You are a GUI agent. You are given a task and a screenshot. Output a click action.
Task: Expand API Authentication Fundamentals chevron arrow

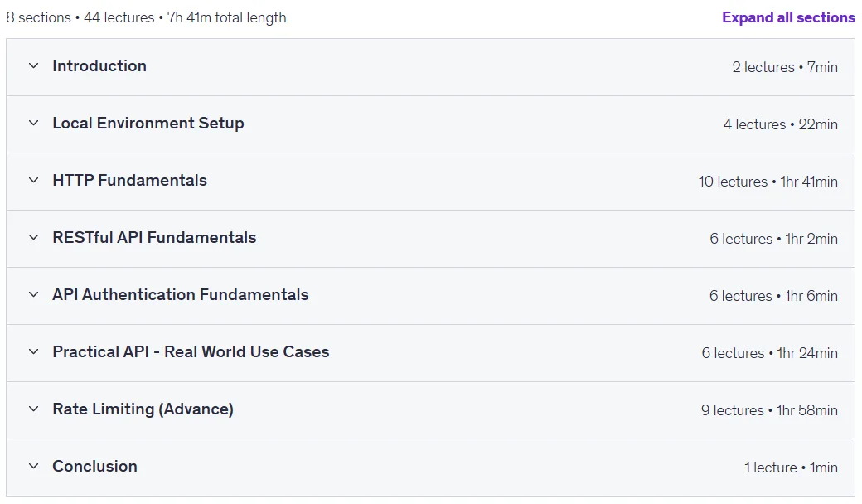33,294
